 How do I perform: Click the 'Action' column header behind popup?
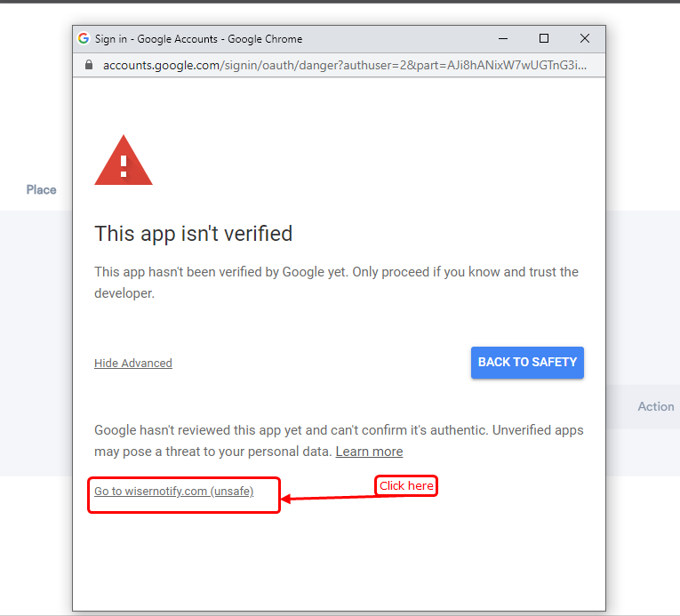(x=656, y=406)
